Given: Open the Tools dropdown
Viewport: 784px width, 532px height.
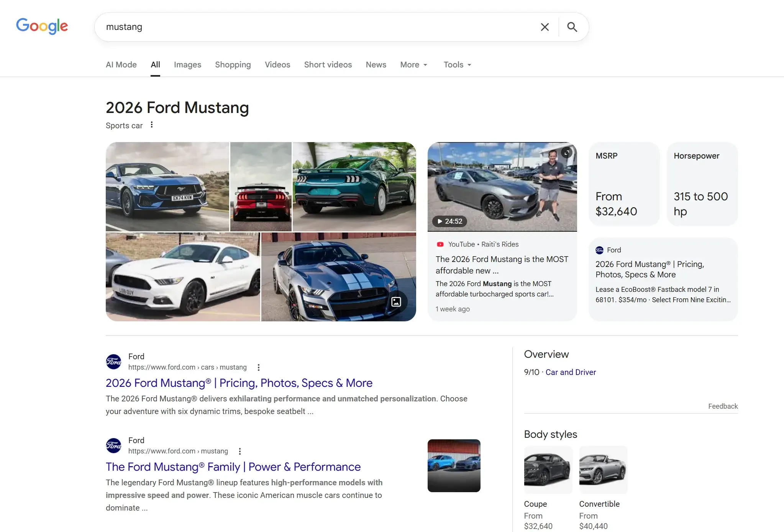Looking at the screenshot, I should 456,64.
